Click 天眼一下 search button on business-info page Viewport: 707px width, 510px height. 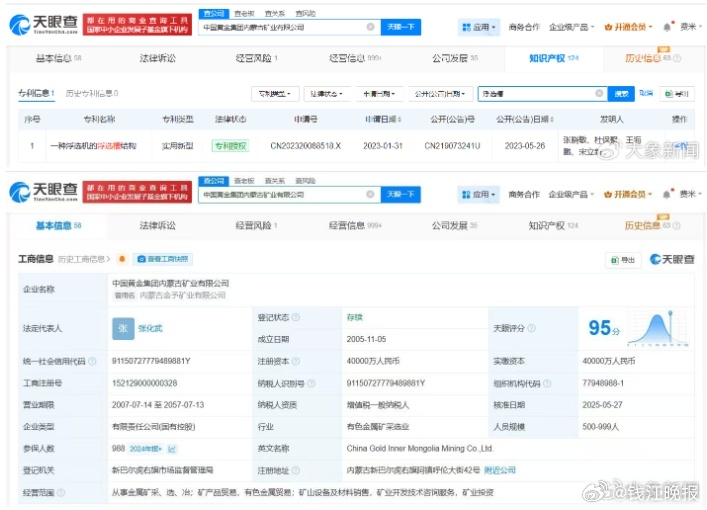(x=400, y=194)
